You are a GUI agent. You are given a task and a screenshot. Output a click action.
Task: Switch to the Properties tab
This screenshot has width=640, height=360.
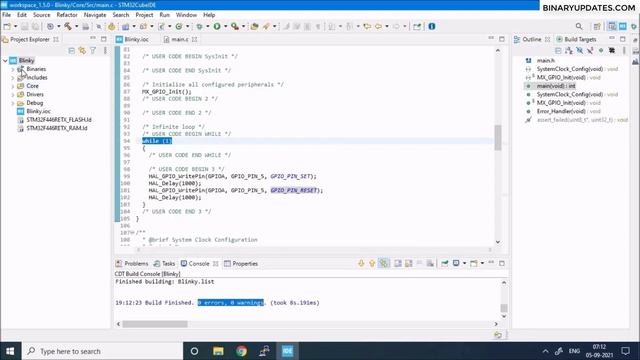point(241,264)
